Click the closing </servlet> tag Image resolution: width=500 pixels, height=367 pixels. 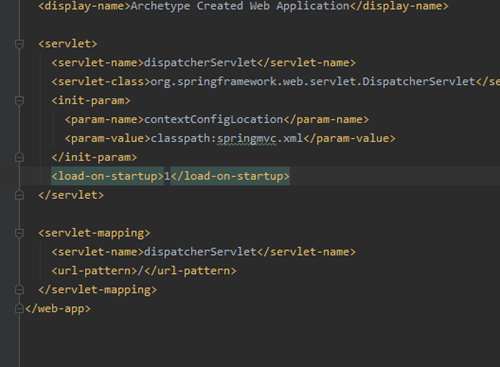point(71,195)
